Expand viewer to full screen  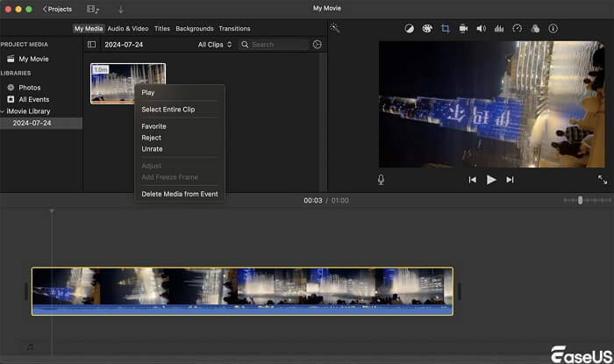tap(603, 179)
